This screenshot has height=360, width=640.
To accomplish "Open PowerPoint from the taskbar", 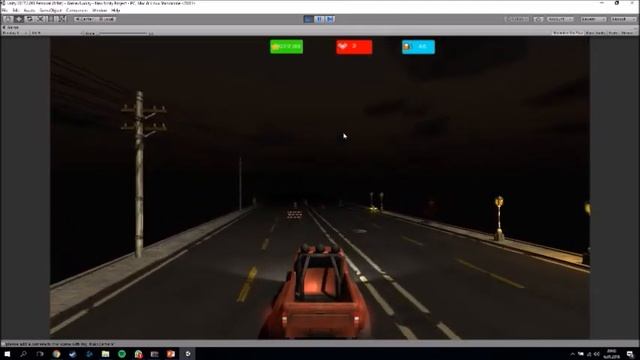I will 171,354.
